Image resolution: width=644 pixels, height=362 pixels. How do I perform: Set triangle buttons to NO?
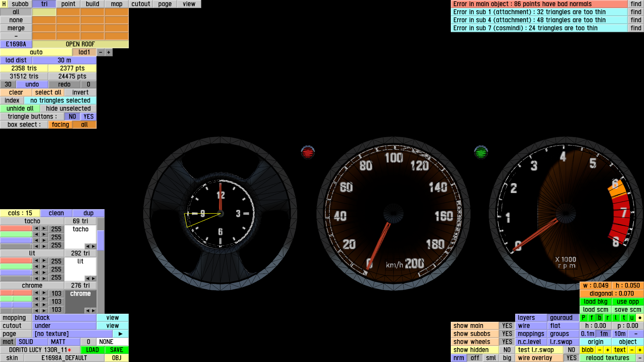click(x=72, y=117)
